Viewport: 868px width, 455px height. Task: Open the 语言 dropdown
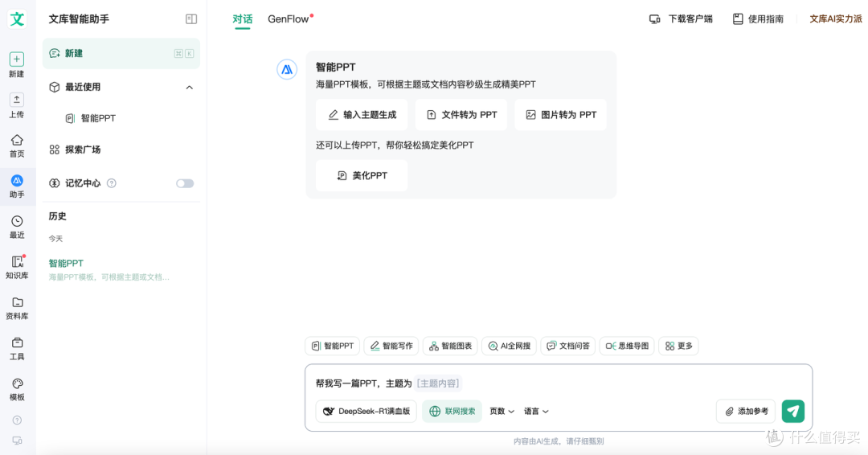point(536,412)
